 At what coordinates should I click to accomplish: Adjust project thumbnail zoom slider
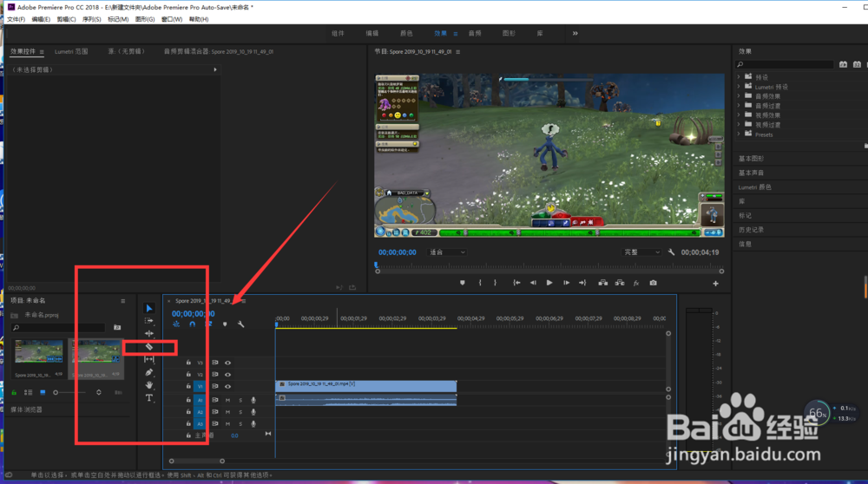click(x=69, y=392)
